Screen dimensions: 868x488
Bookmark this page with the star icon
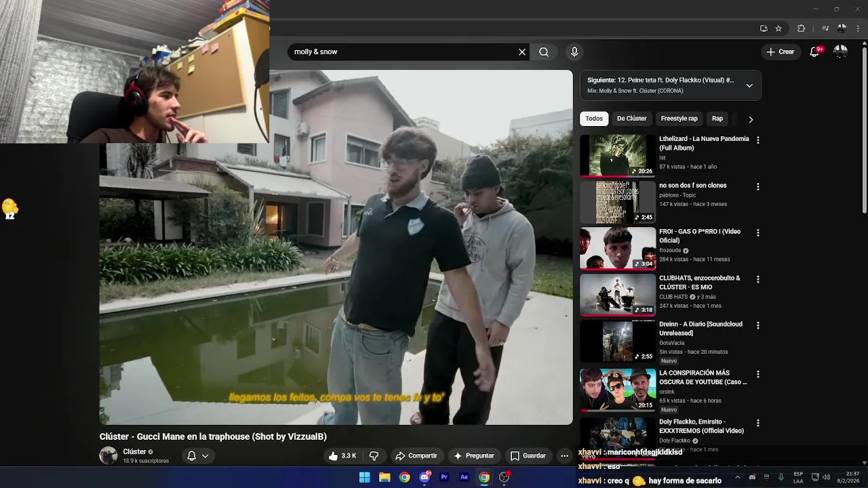(778, 28)
